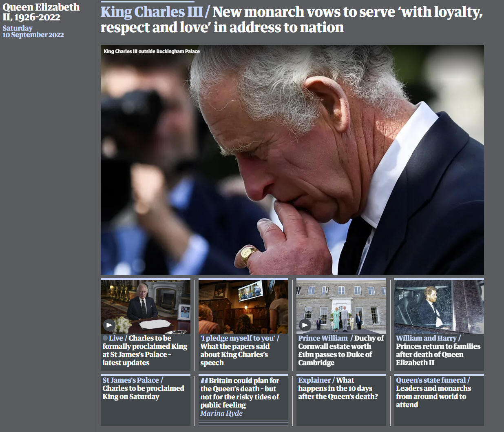
Task: Open thumbnail of Prince Harry in car
Action: (439, 306)
